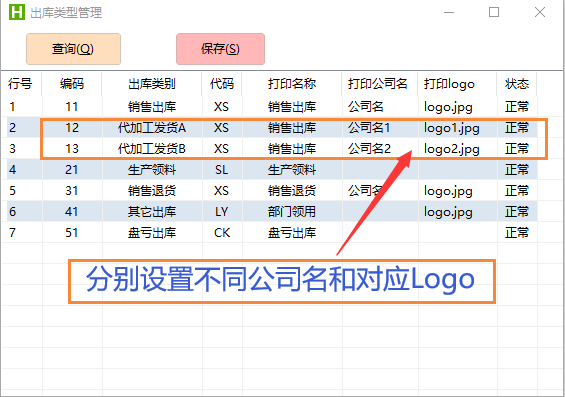
Task: Select the 销售退货 cell in 出库类别 column
Action: tap(152, 190)
